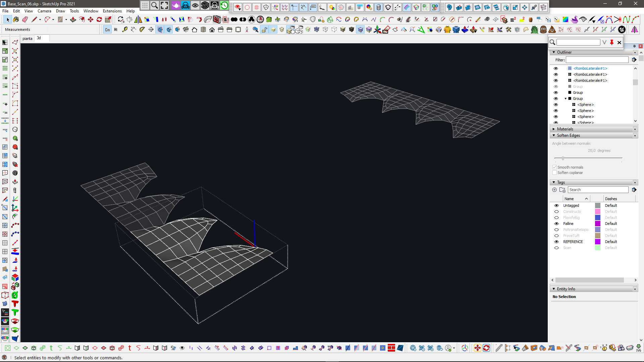Image resolution: width=644 pixels, height=362 pixels.
Task: Click the REFERENCE tag color swatch
Action: coord(597,242)
